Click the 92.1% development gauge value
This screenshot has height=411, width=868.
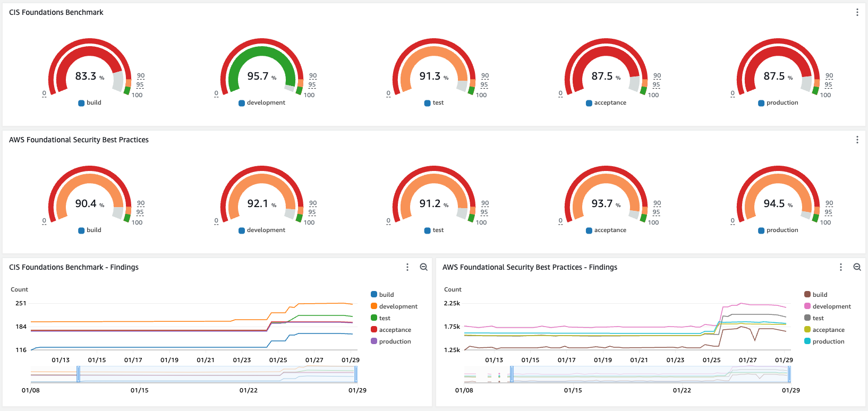(262, 204)
